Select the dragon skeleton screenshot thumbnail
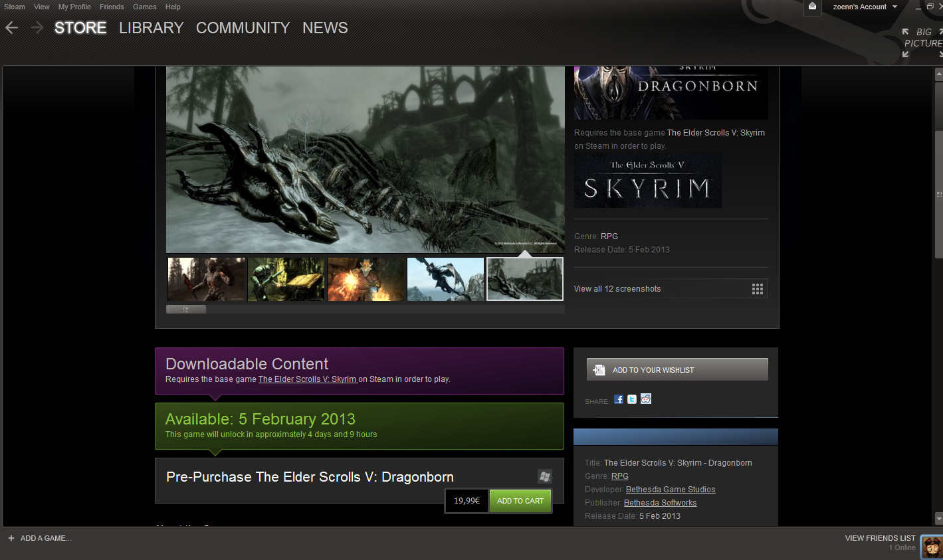The width and height of the screenshot is (943, 560). click(x=525, y=279)
